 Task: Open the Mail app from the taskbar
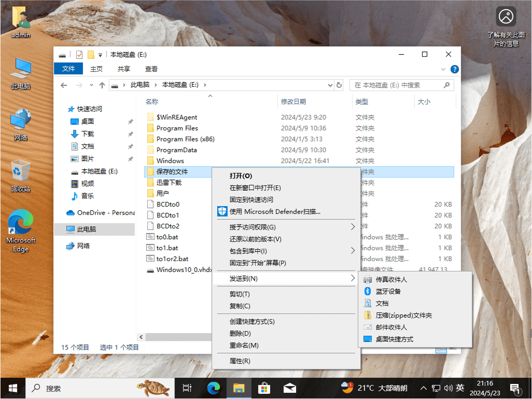290,387
